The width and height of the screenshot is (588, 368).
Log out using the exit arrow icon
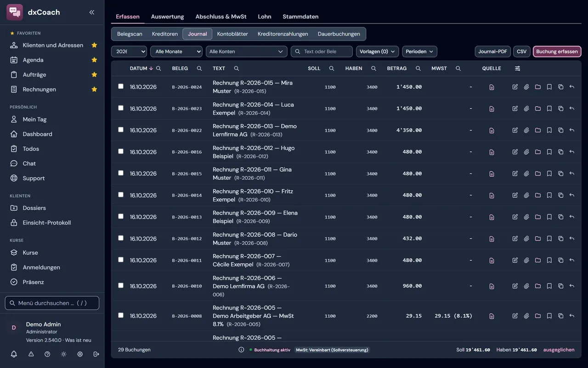[x=96, y=354]
